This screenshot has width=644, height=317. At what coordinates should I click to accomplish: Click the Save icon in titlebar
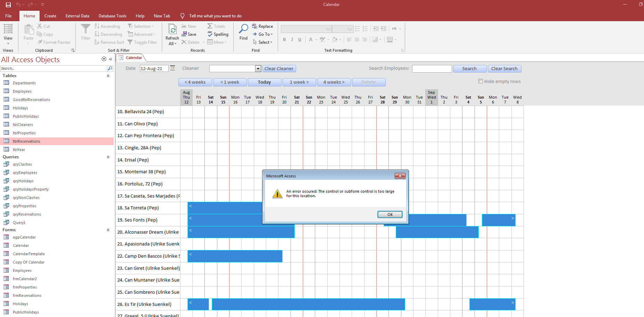(8, 5)
